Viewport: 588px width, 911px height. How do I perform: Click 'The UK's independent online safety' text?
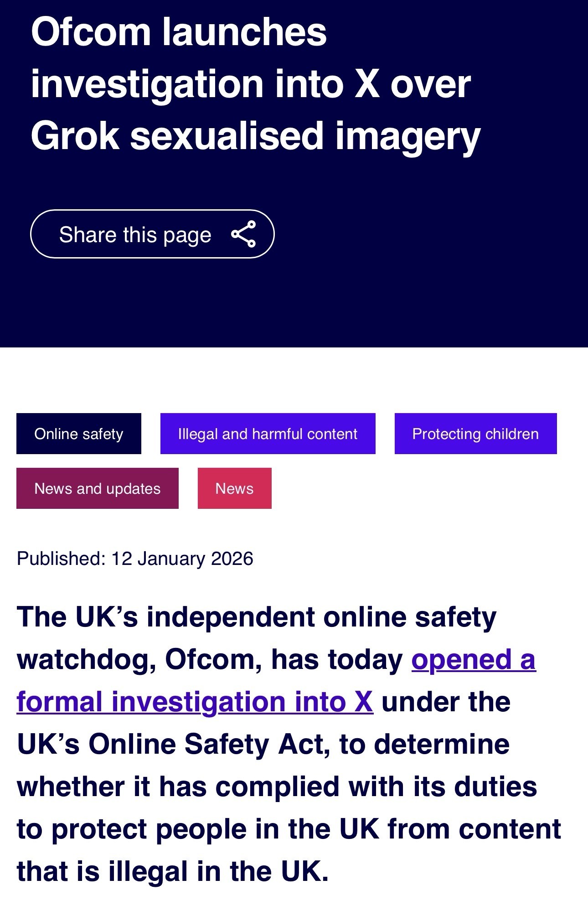click(256, 617)
